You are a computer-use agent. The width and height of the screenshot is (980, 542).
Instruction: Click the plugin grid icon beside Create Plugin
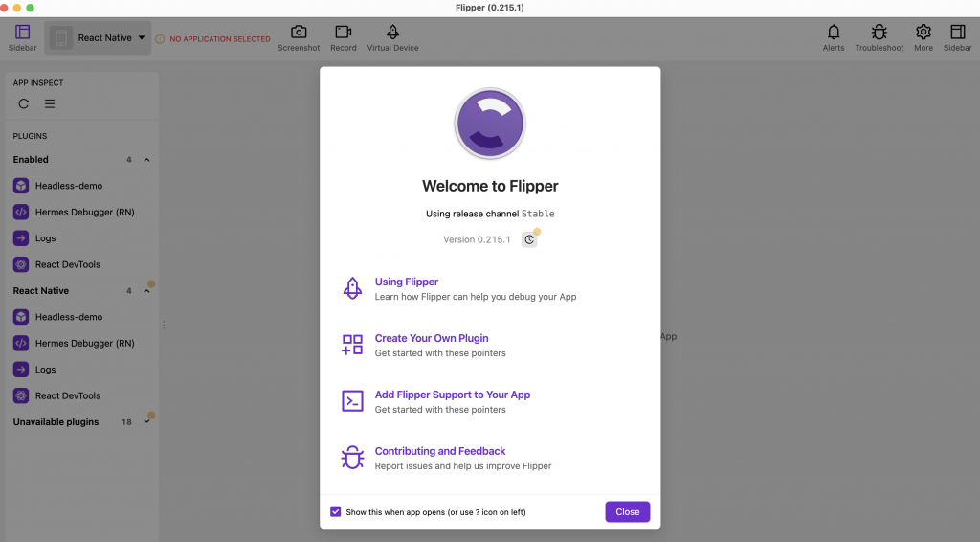tap(352, 345)
